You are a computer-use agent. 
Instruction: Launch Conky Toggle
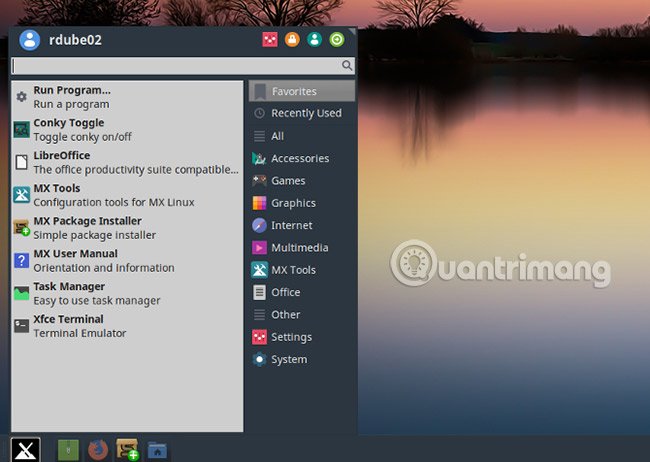coord(127,130)
